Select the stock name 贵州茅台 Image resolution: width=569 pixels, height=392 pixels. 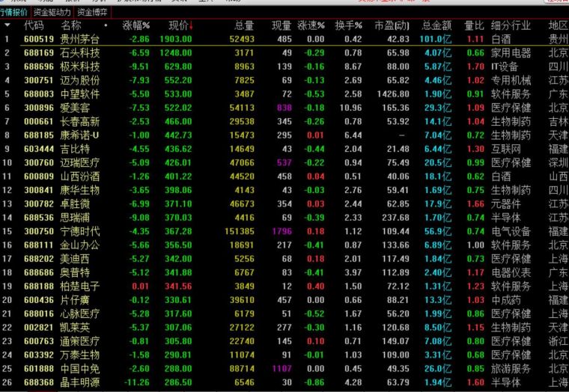[80, 39]
